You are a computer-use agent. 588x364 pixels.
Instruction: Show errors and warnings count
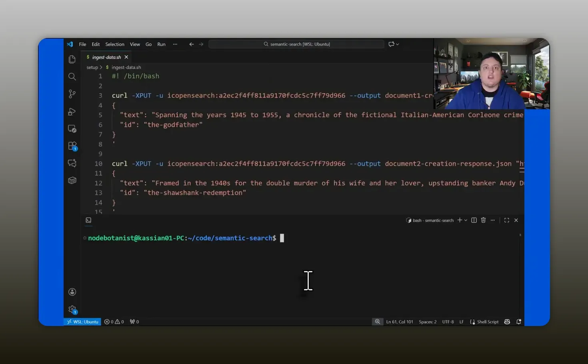point(114,322)
